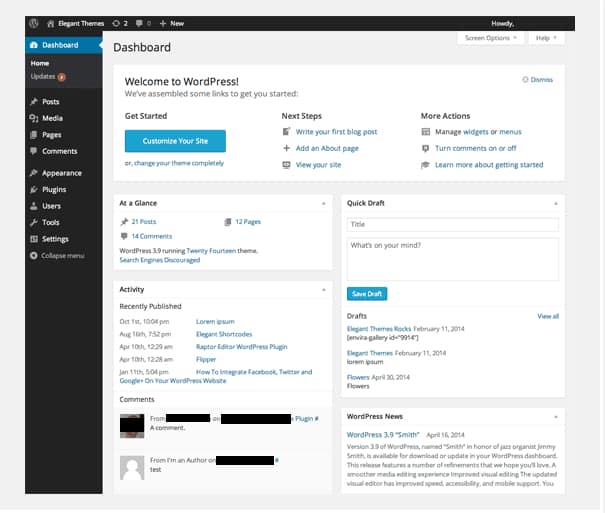Viewport: 605px width, 513px height.
Task: Click the Plugins plug icon in sidebar
Action: (x=34, y=189)
